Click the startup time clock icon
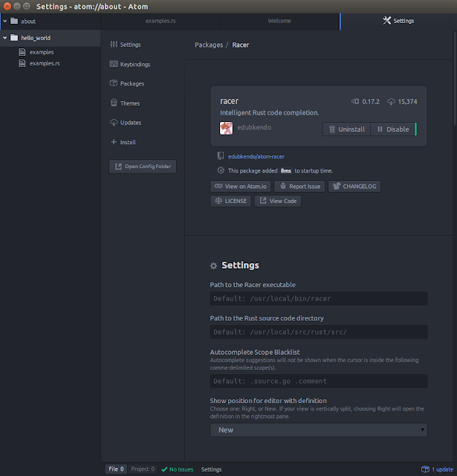This screenshot has height=476, width=457. coord(221,170)
